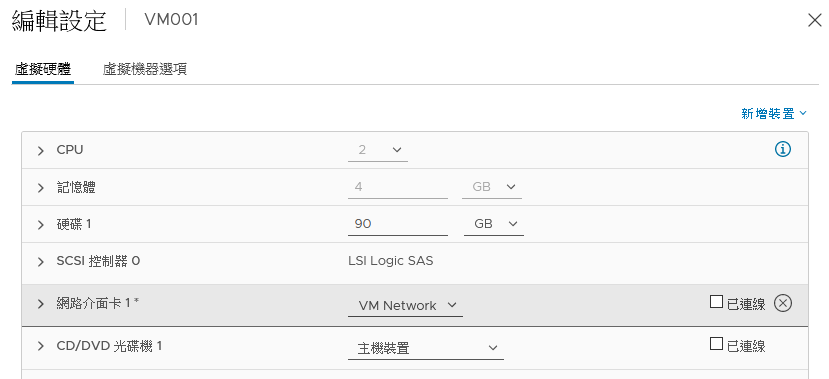Open the 主機裝置 dropdown for CD/DVD
The width and height of the screenshot is (829, 379).
click(x=426, y=348)
